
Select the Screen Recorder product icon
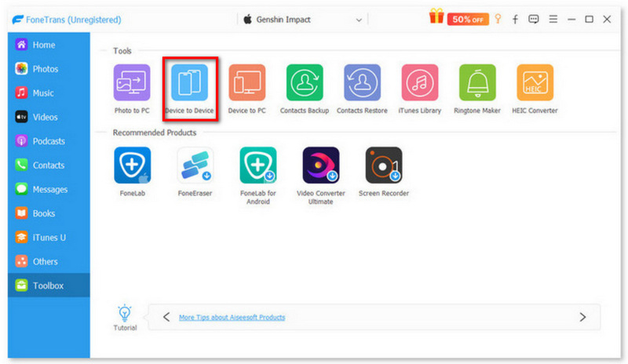pos(383,166)
